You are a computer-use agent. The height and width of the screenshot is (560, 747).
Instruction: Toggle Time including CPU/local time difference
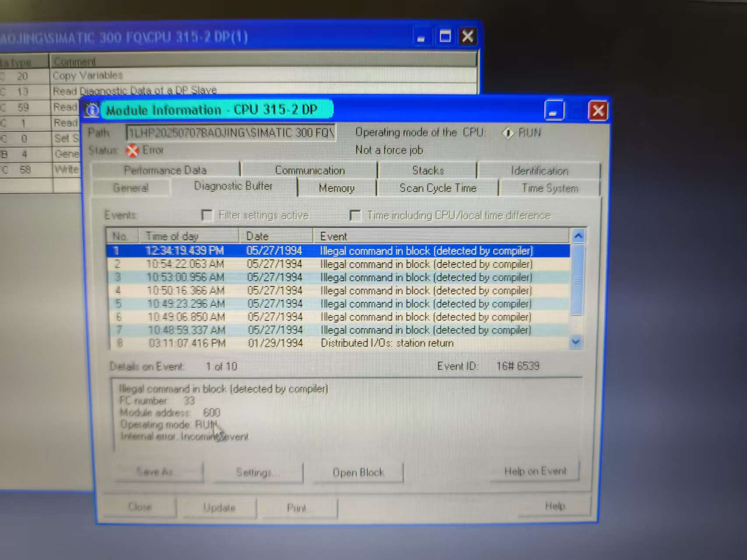click(355, 215)
